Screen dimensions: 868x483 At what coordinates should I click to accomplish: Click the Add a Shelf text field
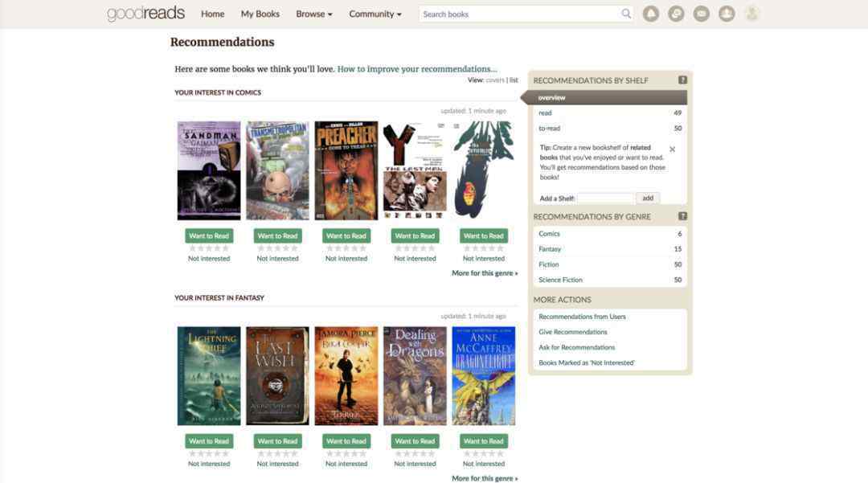pyautogui.click(x=606, y=198)
